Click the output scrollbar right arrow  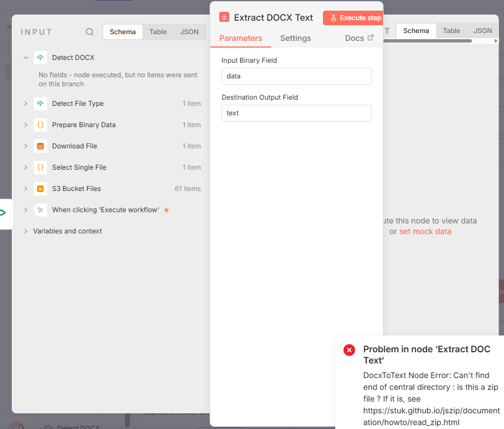496,41
